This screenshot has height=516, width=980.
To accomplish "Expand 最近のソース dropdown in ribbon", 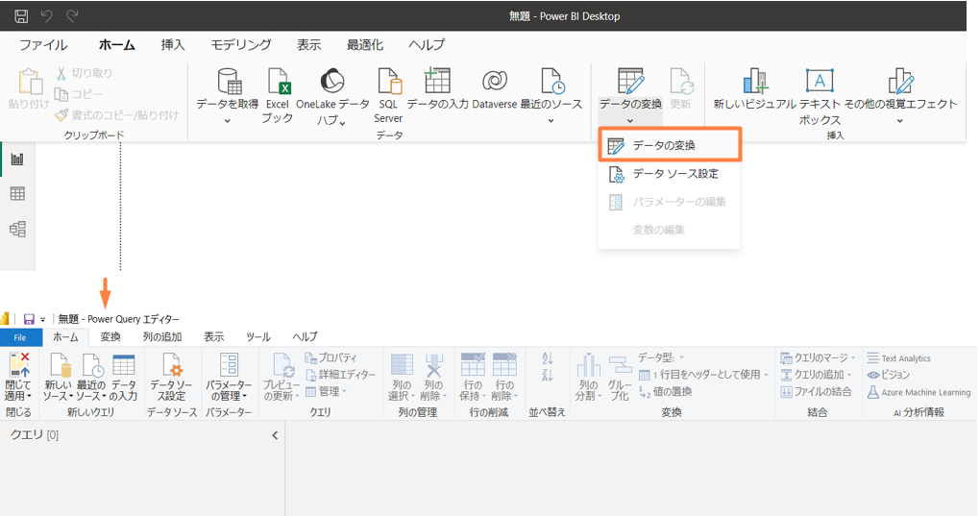I will [x=551, y=121].
